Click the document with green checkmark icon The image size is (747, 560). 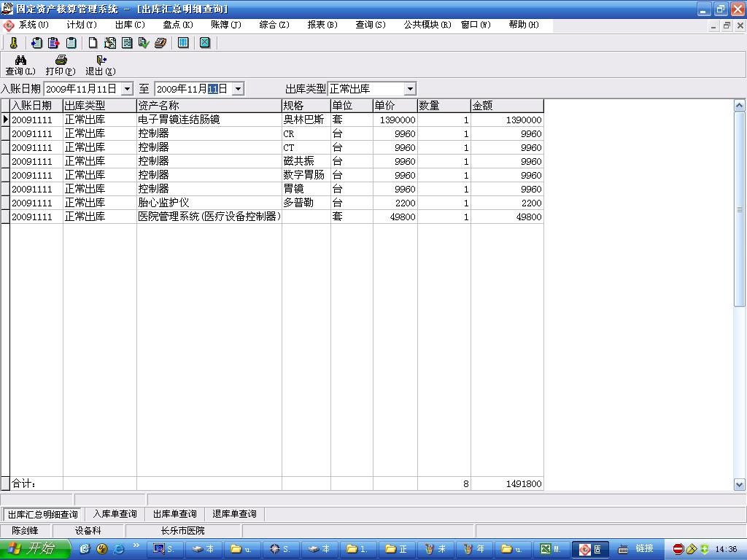(x=144, y=43)
